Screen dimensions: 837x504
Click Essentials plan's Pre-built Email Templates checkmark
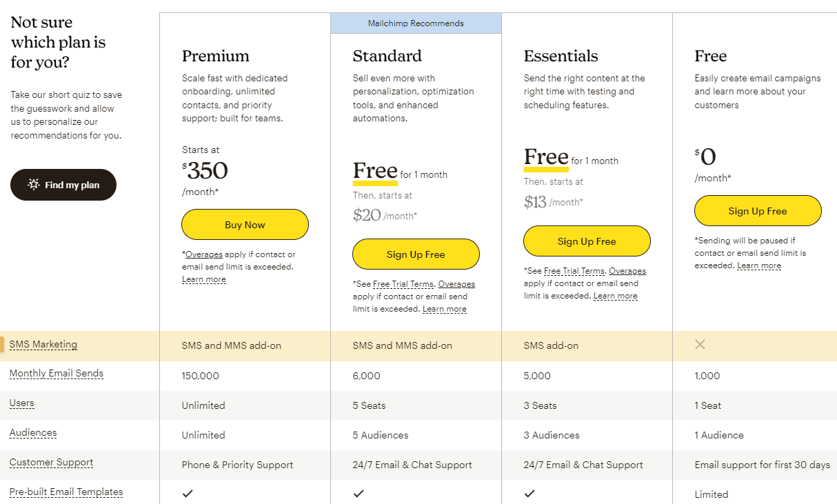click(530, 494)
